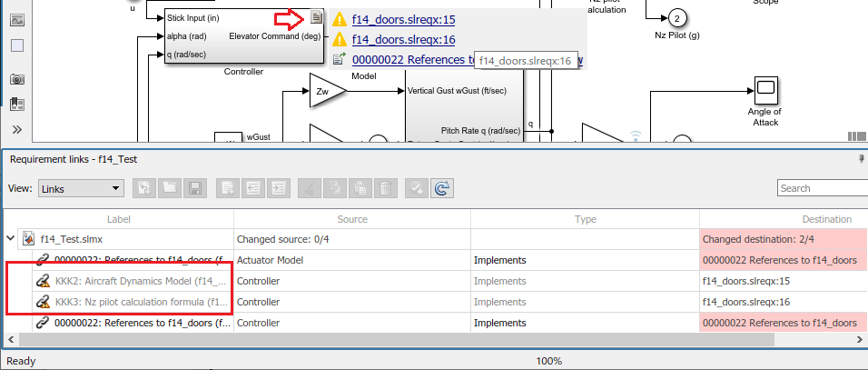The height and width of the screenshot is (370, 868).
Task: Click the check-and-add toolbar icon
Action: click(x=416, y=188)
